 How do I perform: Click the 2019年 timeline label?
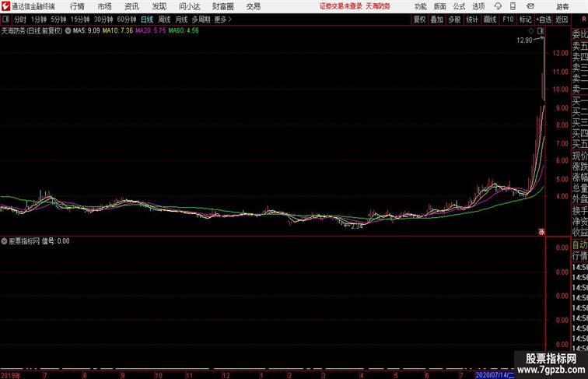11,375
